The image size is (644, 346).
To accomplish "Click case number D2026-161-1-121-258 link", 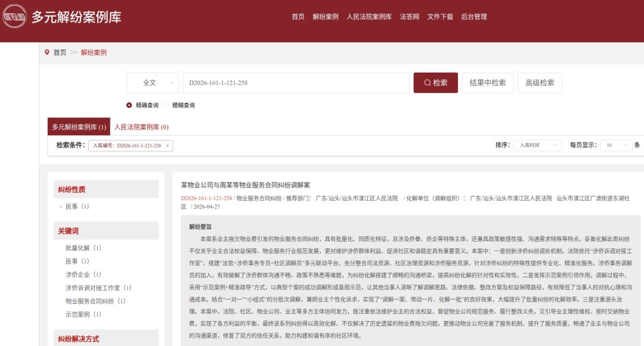I will (x=206, y=198).
